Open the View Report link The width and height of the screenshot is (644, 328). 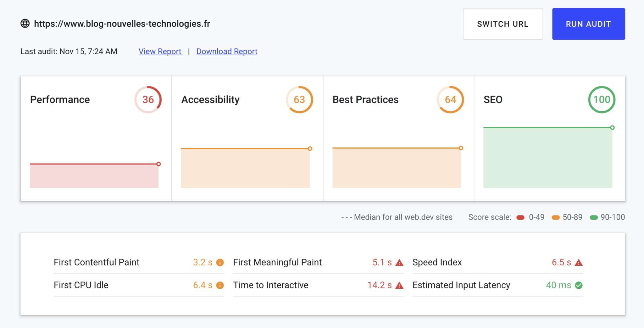[160, 51]
